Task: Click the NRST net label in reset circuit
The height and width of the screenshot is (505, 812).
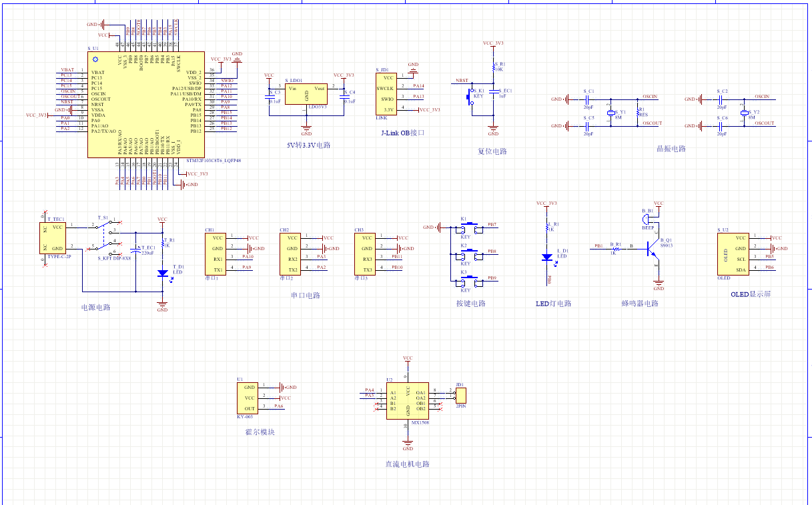Action: click(x=462, y=80)
